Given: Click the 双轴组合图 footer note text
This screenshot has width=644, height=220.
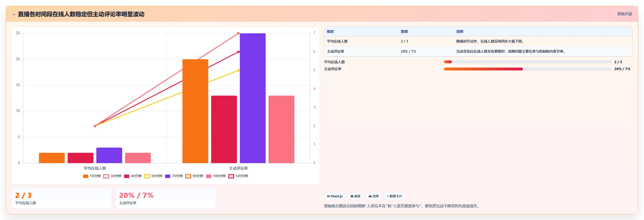Looking at the screenshot, I should coord(402,206).
